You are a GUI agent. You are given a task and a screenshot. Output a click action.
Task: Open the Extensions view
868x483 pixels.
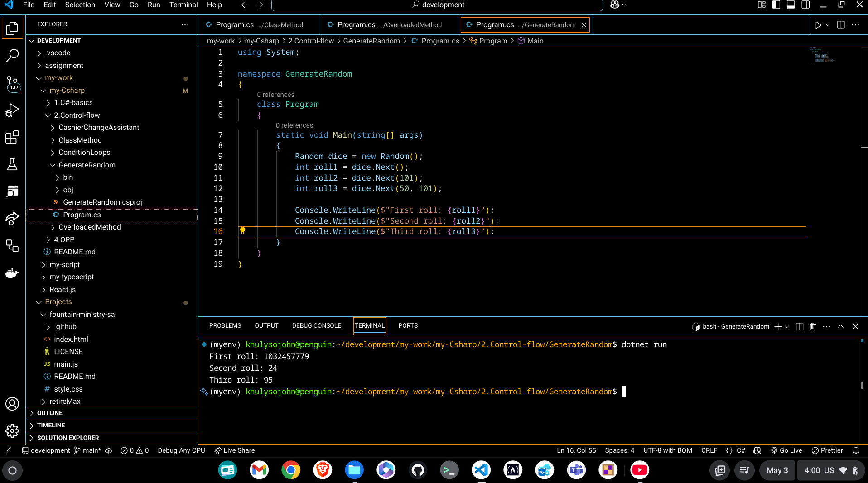12,137
